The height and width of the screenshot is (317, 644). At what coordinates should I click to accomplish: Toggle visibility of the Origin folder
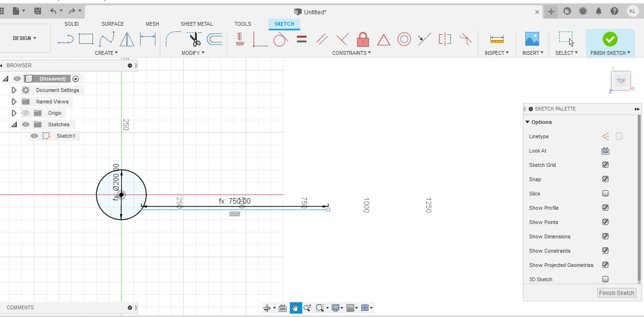tap(26, 113)
